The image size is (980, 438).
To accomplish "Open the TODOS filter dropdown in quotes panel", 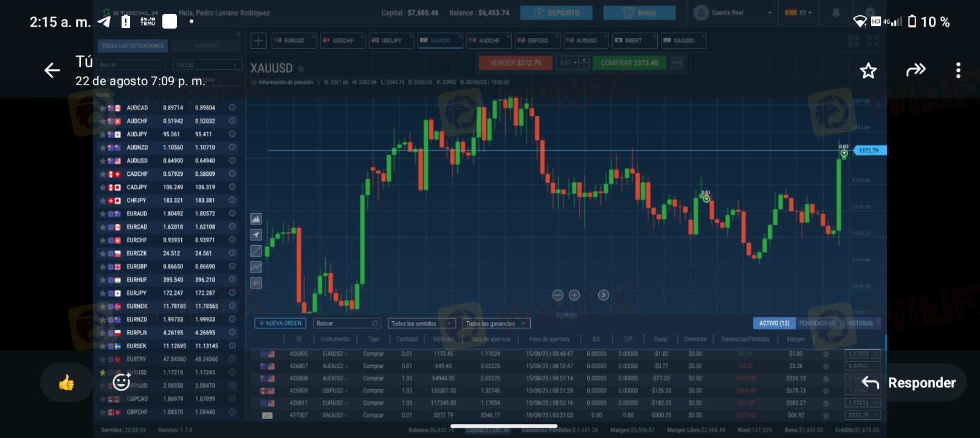I will click(207, 65).
